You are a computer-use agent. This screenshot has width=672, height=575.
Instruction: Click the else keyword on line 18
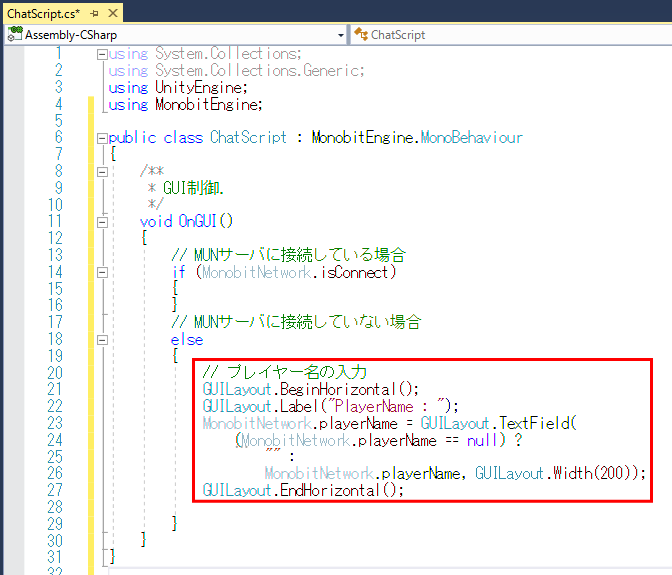[x=187, y=340]
